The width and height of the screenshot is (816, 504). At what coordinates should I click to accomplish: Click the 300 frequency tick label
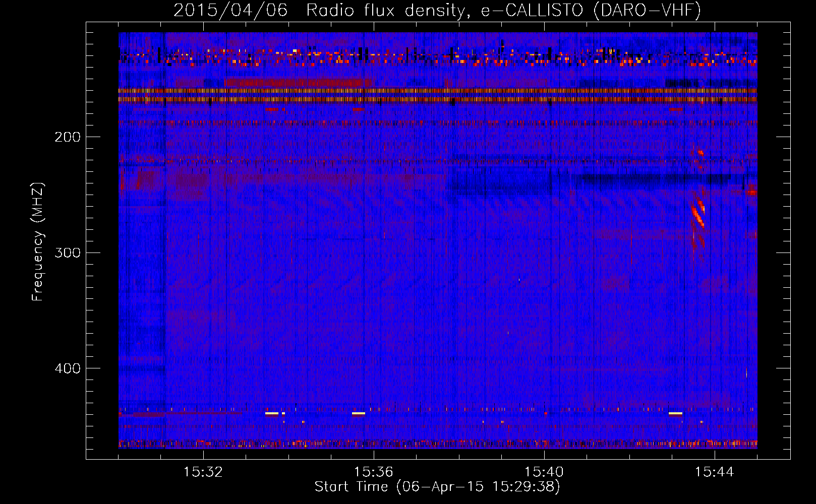(x=68, y=253)
